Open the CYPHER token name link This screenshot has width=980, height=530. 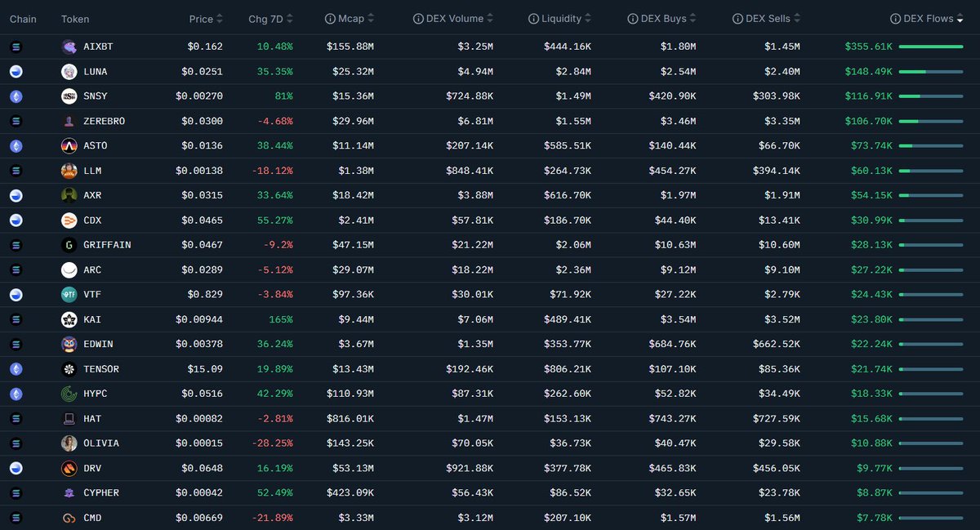pos(101,493)
